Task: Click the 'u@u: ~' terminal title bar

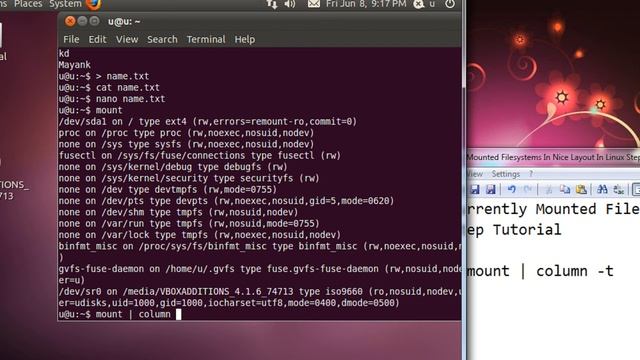Action: pyautogui.click(x=261, y=21)
